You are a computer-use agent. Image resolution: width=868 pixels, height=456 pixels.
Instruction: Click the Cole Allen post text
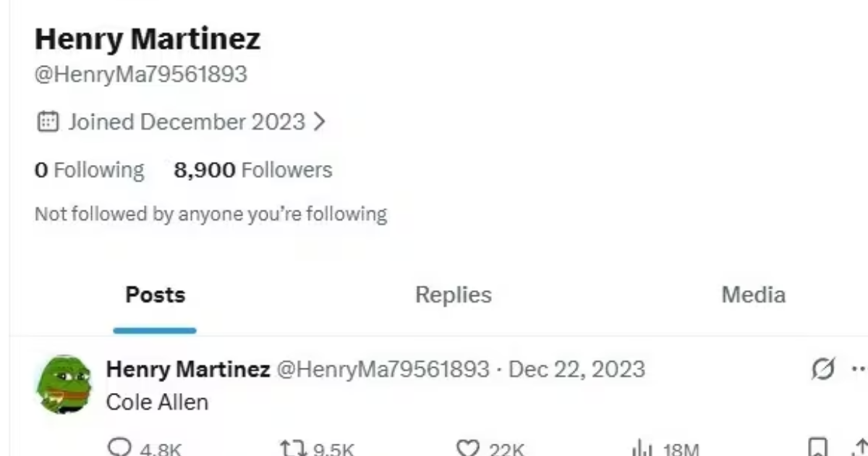pyautogui.click(x=157, y=402)
